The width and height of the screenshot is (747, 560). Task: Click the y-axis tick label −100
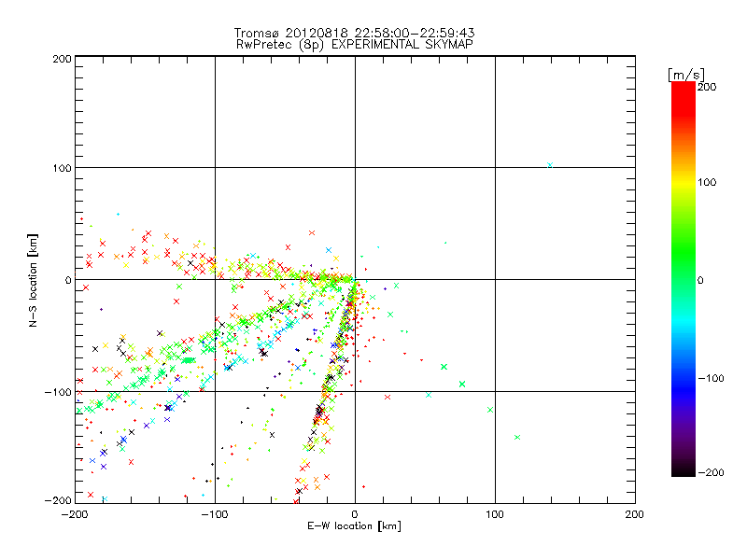57,392
